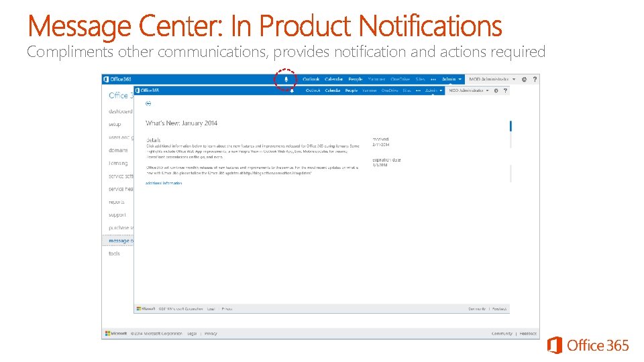
Task: Open Sites in the back window nav bar
Action: pos(420,79)
